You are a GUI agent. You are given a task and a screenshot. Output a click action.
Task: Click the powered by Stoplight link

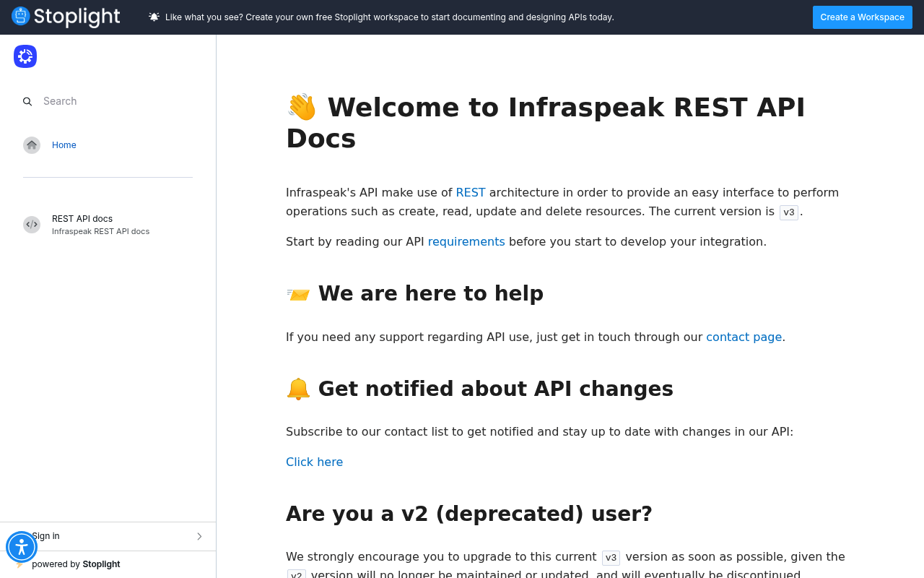coord(76,564)
